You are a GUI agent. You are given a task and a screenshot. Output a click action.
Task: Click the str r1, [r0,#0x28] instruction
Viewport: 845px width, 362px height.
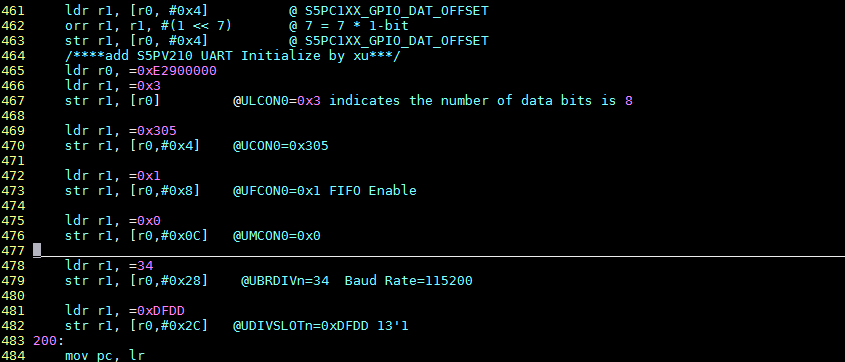[136, 281]
